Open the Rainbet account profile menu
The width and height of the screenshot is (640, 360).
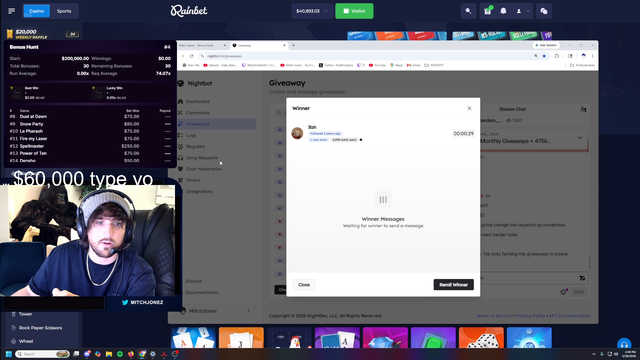(x=522, y=11)
